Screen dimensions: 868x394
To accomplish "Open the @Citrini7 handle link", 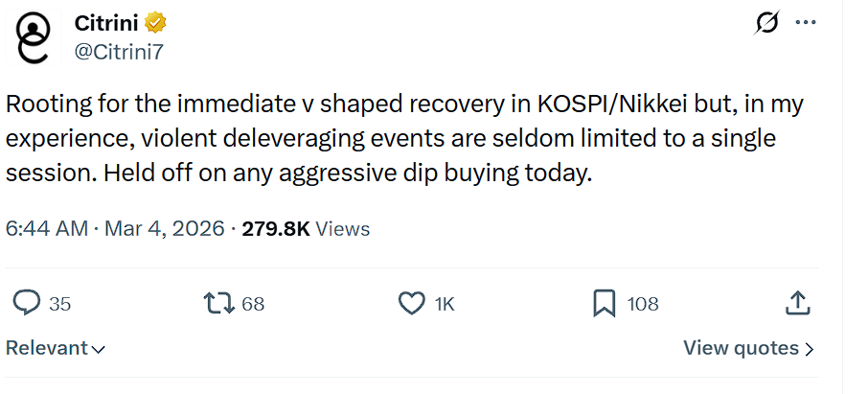I will coord(119,51).
